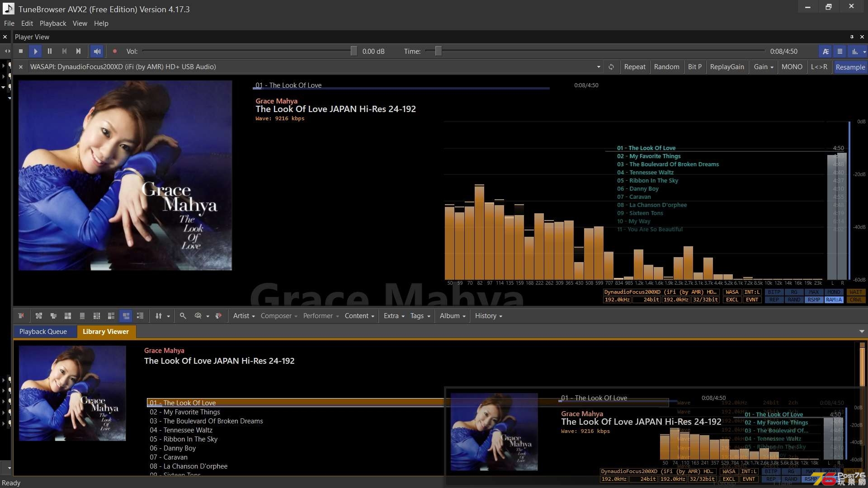Toggle ReplayGain
This screenshot has height=488, width=868.
(x=727, y=67)
